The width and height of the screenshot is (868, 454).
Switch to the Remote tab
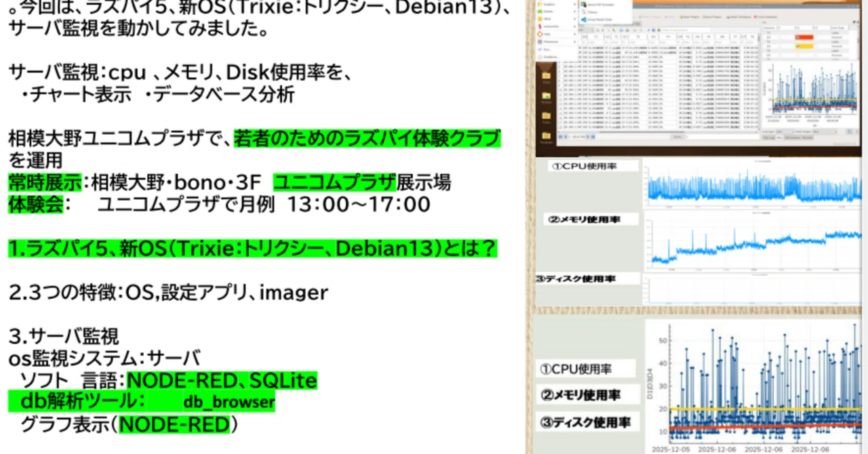(x=807, y=138)
